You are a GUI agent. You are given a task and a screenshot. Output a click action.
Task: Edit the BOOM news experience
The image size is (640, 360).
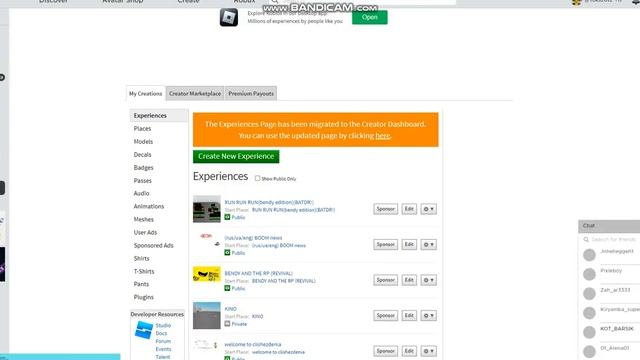(x=409, y=244)
